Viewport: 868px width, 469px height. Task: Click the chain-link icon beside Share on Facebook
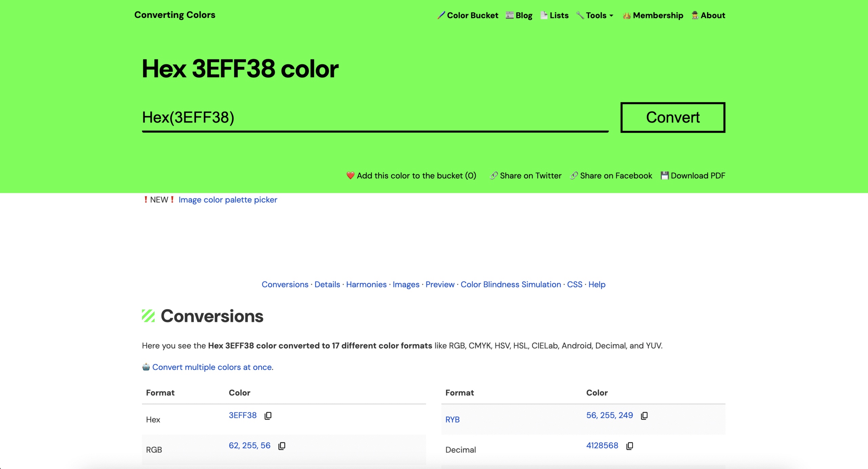(574, 175)
